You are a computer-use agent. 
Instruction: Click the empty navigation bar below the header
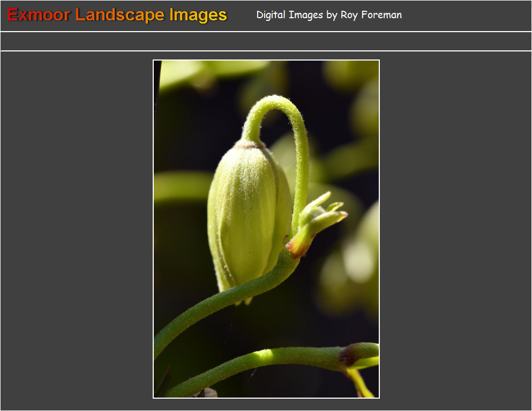(x=266, y=41)
